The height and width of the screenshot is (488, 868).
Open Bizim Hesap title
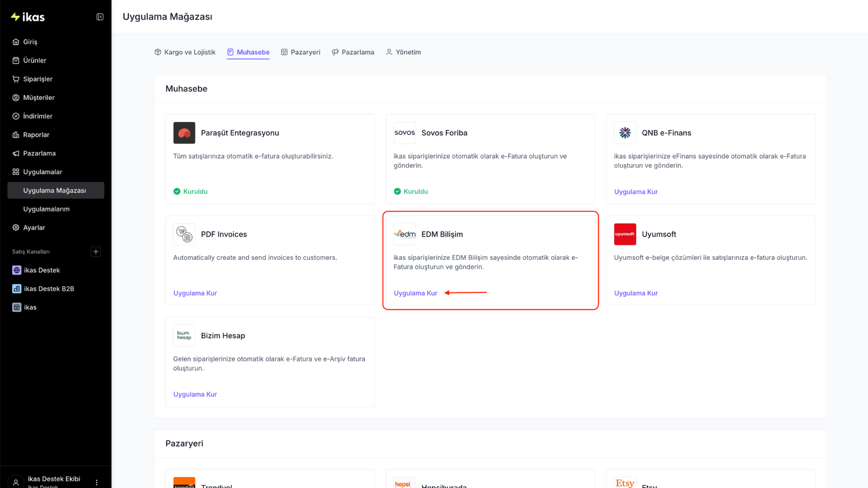(x=223, y=335)
